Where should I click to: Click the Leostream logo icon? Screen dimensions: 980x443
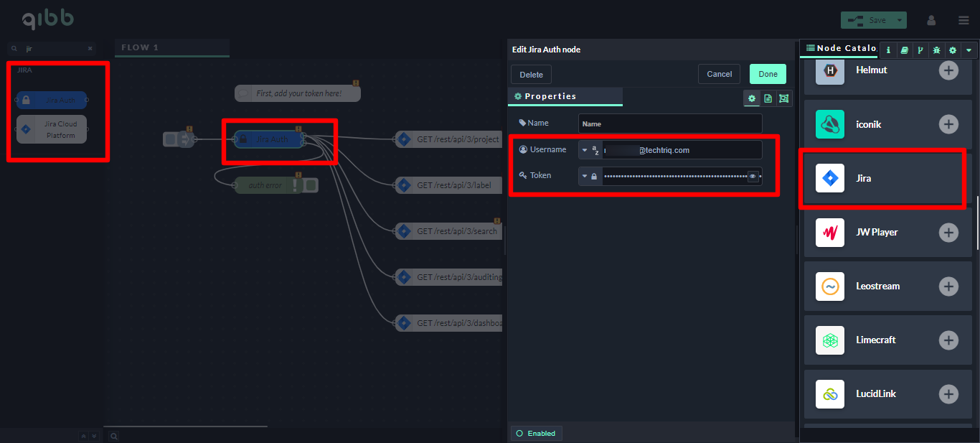point(830,286)
